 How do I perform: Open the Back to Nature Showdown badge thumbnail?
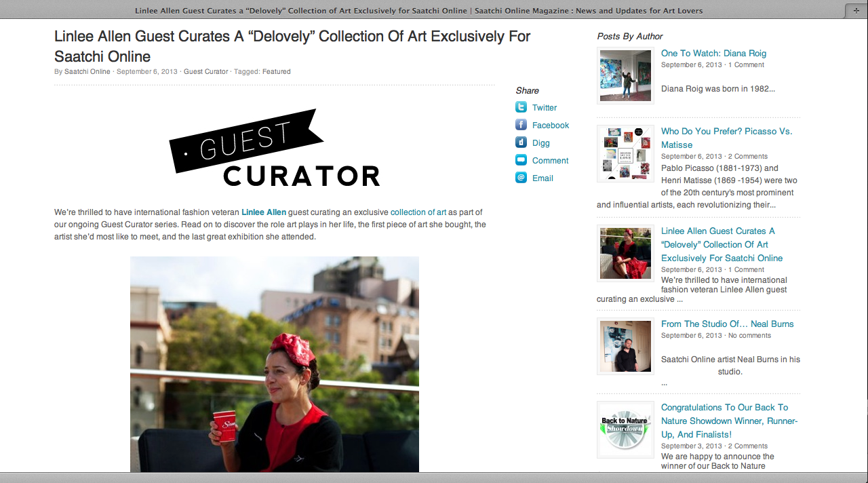(625, 430)
